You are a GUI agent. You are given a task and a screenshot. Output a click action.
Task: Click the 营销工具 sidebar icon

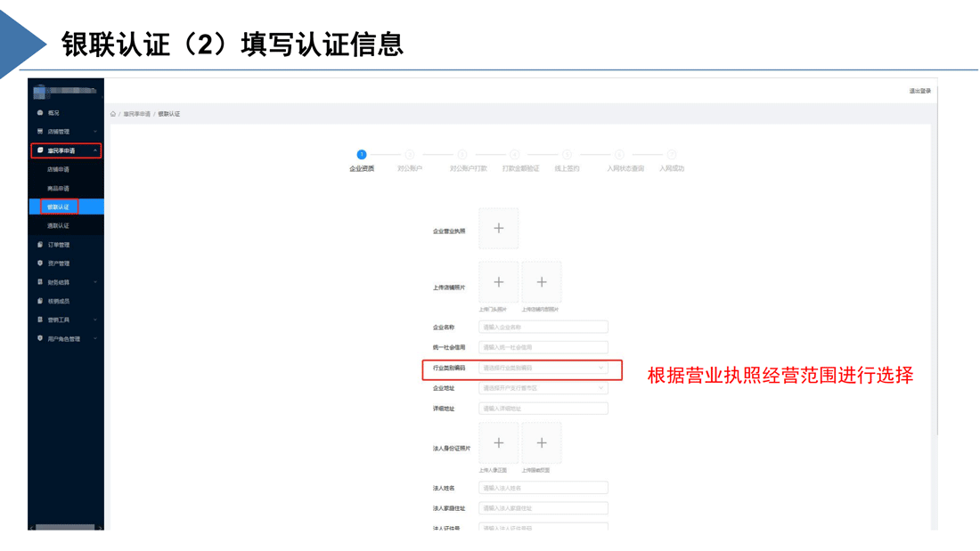[x=40, y=320]
